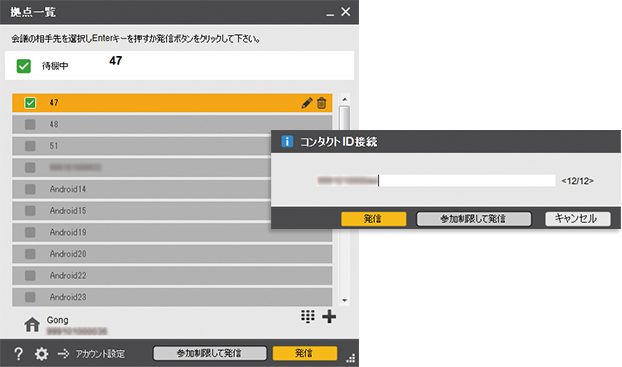622x367 pixels.
Task: Cancel the コンタクトID接続 dialog
Action: click(578, 219)
